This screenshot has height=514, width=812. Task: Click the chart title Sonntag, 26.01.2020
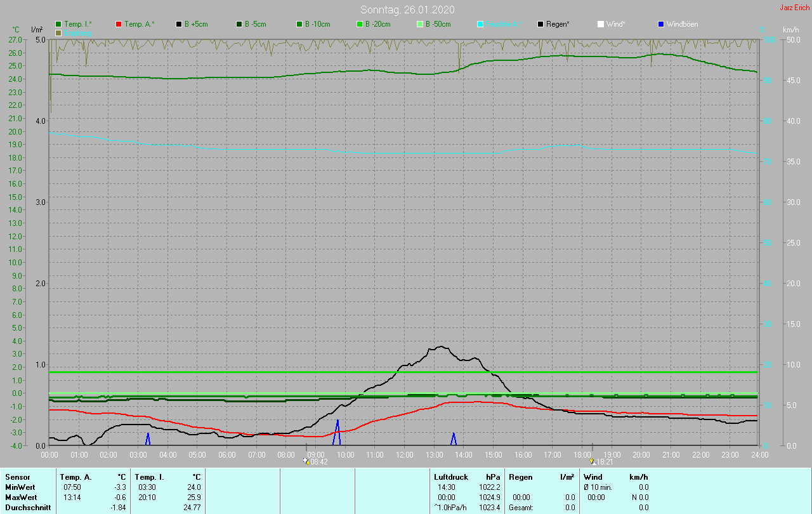[407, 10]
